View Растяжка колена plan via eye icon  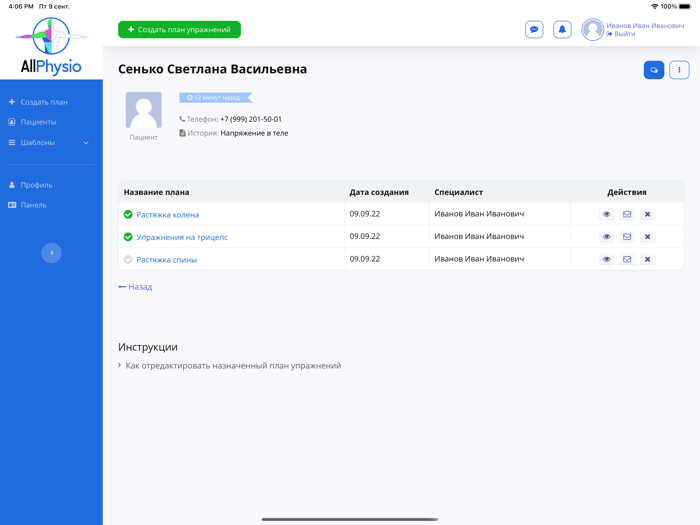click(606, 214)
